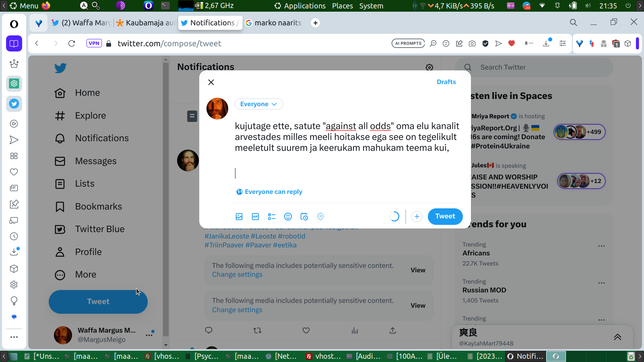The image size is (644, 362).
Task: Open the GIF picker in the composer
Action: [x=255, y=216]
